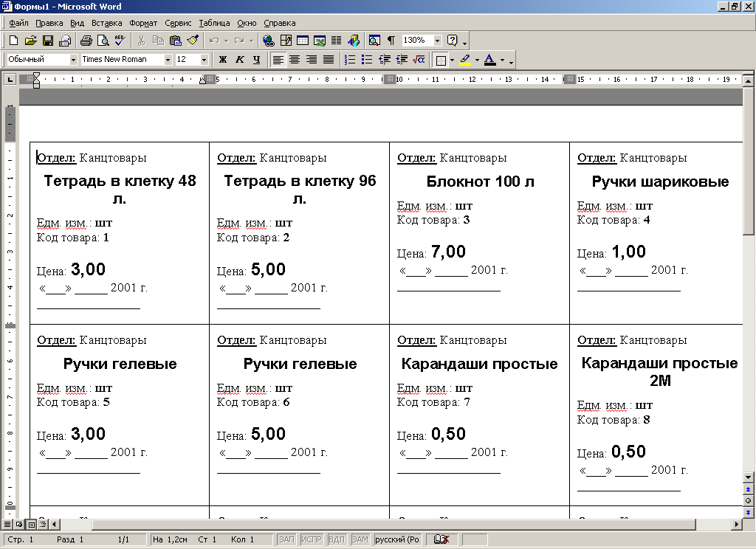Insert numbered list
Image resolution: width=756 pixels, height=549 pixels.
(350, 59)
